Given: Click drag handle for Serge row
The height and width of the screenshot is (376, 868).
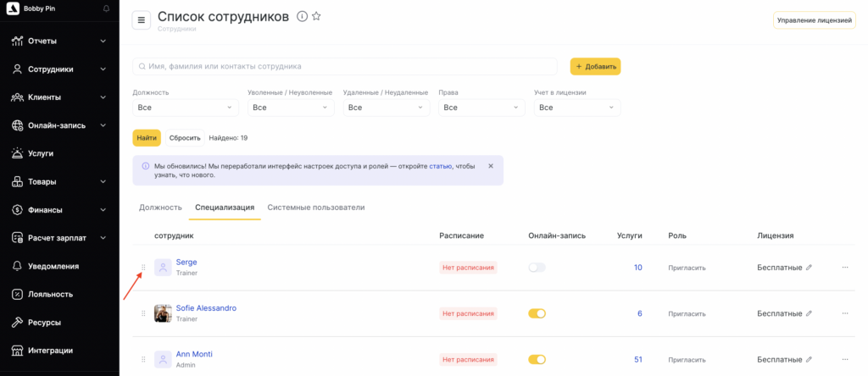Looking at the screenshot, I should pos(143,268).
